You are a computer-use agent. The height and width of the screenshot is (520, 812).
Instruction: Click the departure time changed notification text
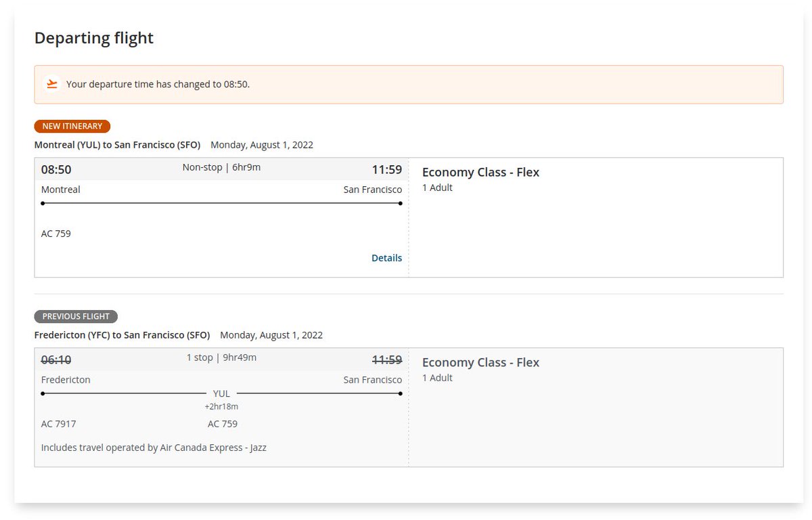pyautogui.click(x=158, y=85)
